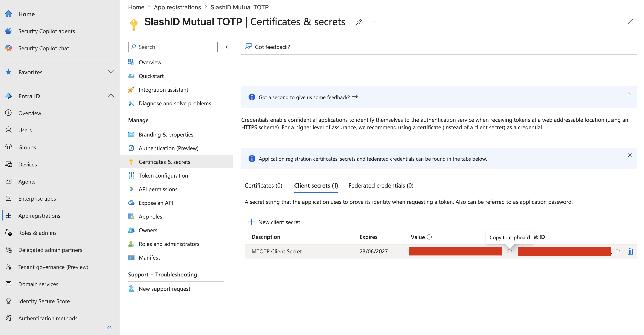Open Groups in the sidebar
Image resolution: width=644 pixels, height=335 pixels.
pos(27,147)
